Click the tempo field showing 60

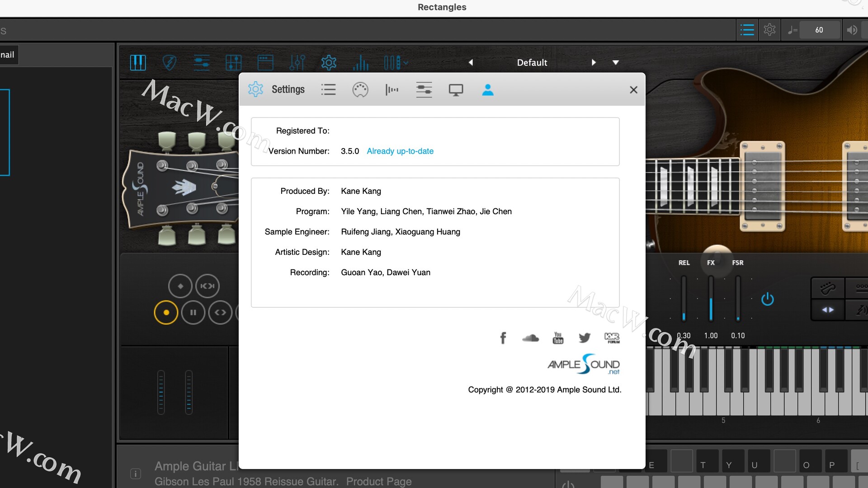click(x=819, y=30)
